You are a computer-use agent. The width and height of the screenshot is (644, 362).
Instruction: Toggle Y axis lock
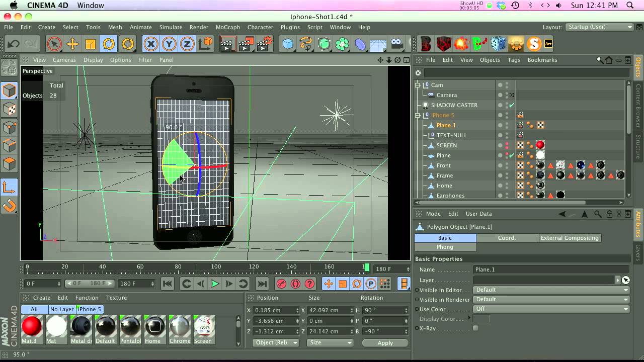coord(169,44)
